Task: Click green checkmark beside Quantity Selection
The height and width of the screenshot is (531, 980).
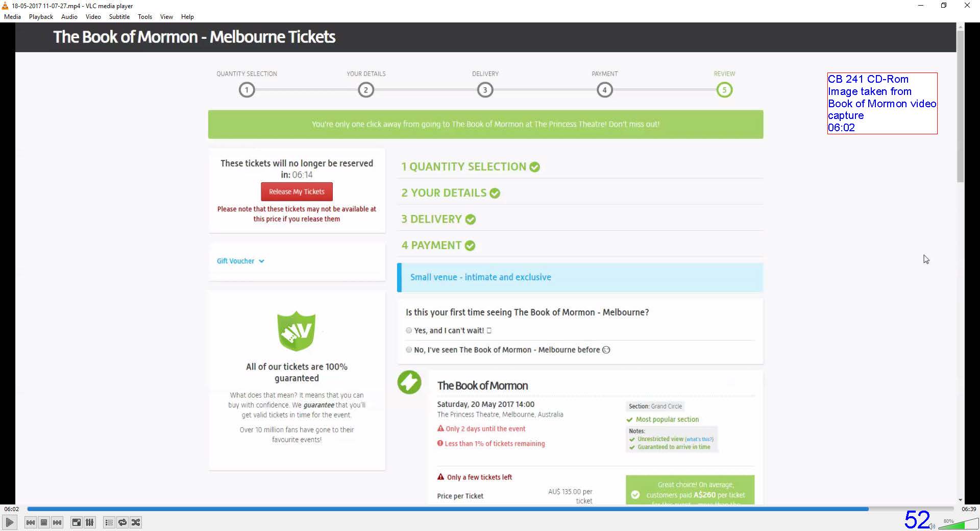Action: tap(534, 167)
